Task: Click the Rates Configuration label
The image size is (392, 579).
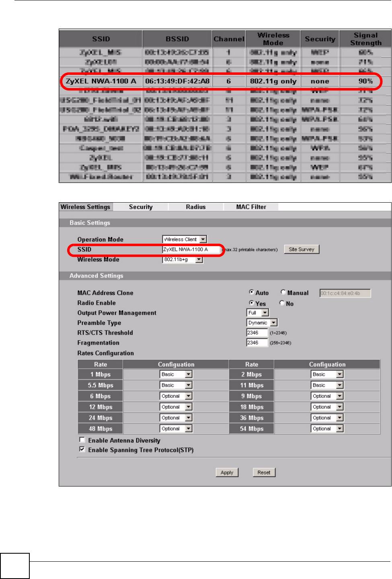Action: [x=106, y=353]
